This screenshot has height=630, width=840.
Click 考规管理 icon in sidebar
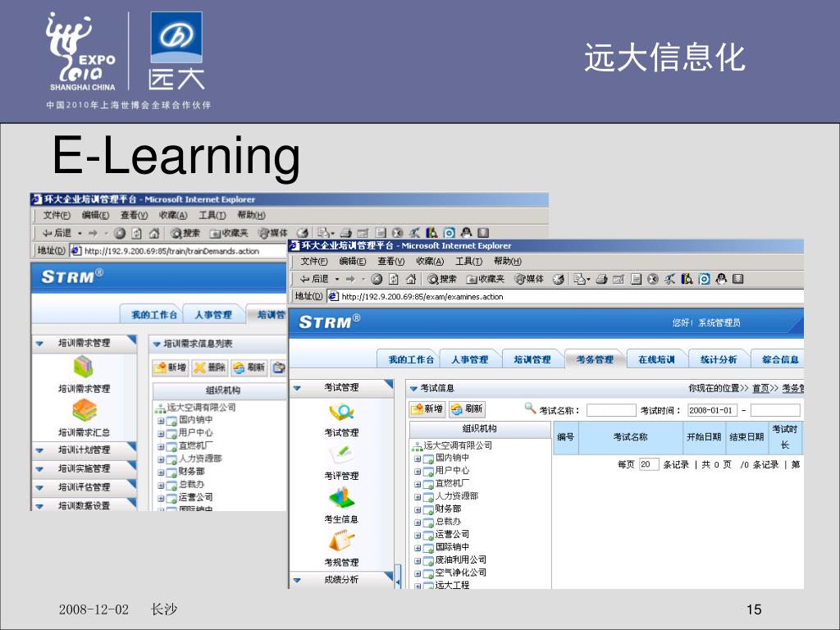coord(341,541)
